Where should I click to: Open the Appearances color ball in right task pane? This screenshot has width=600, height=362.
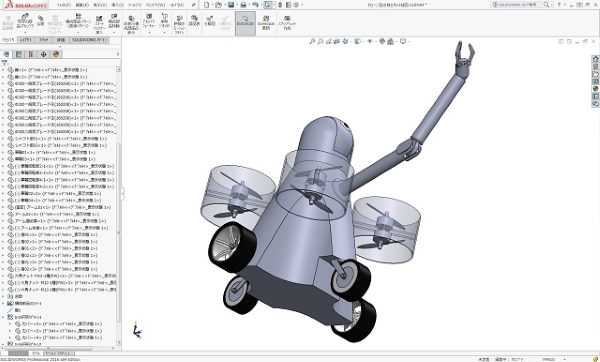(595, 89)
